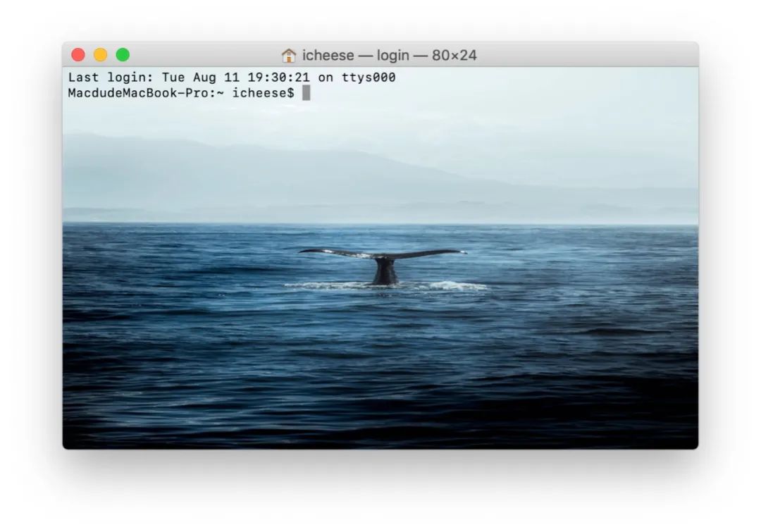This screenshot has height=532, width=761.
Task: Click the "login" text in title bar
Action: [x=393, y=55]
